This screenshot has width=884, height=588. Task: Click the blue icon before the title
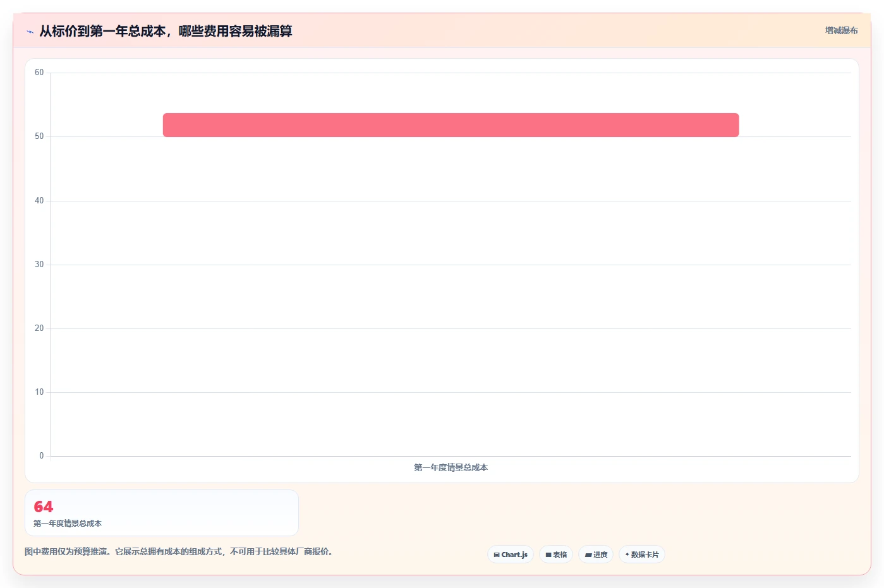(30, 32)
